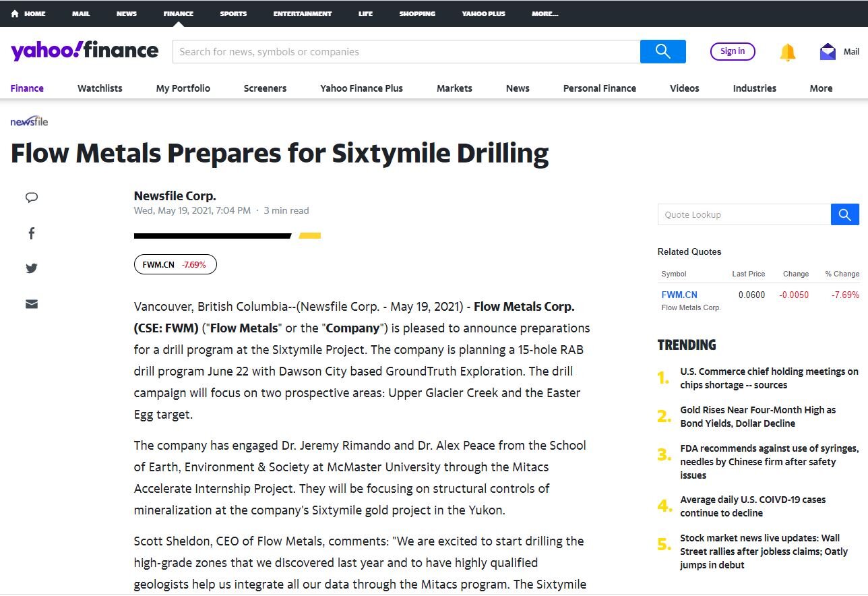Click the FWM.CN -7.69% ticker pill
868x596 pixels.
pyautogui.click(x=175, y=264)
